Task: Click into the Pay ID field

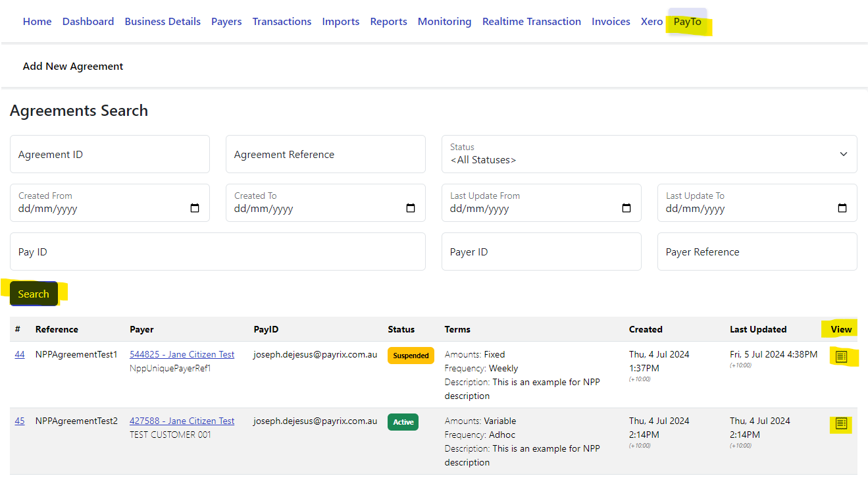Action: click(x=218, y=252)
